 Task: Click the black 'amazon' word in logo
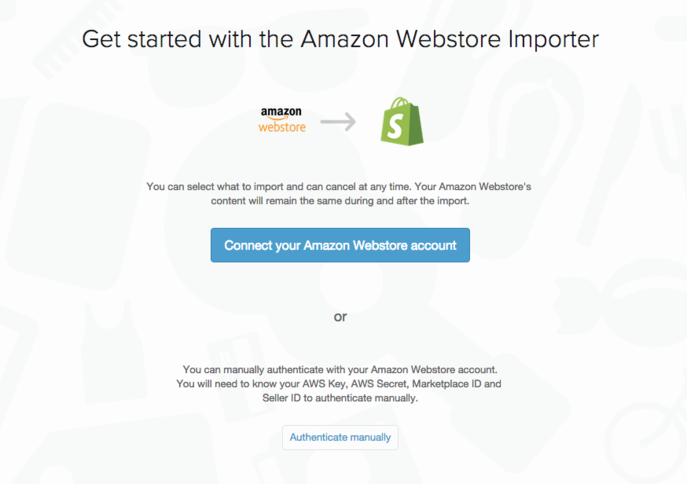coord(281,112)
